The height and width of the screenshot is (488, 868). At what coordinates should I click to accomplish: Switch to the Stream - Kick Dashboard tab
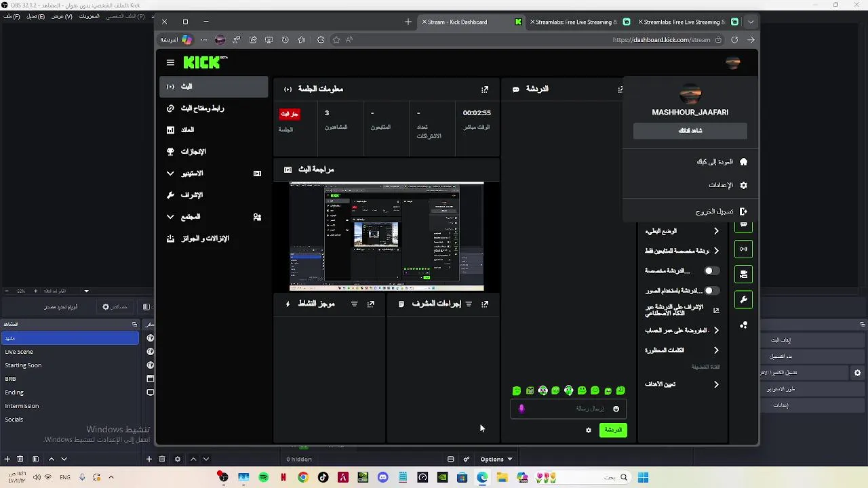[x=470, y=22]
